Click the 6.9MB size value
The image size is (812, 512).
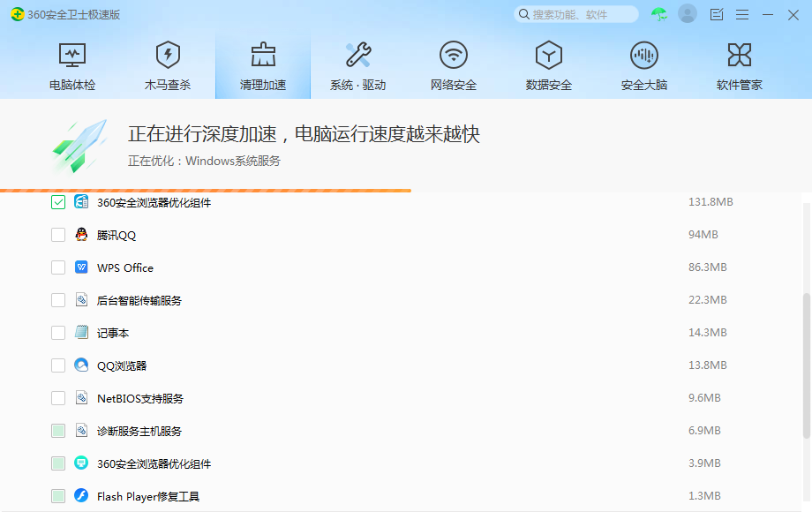coord(704,430)
